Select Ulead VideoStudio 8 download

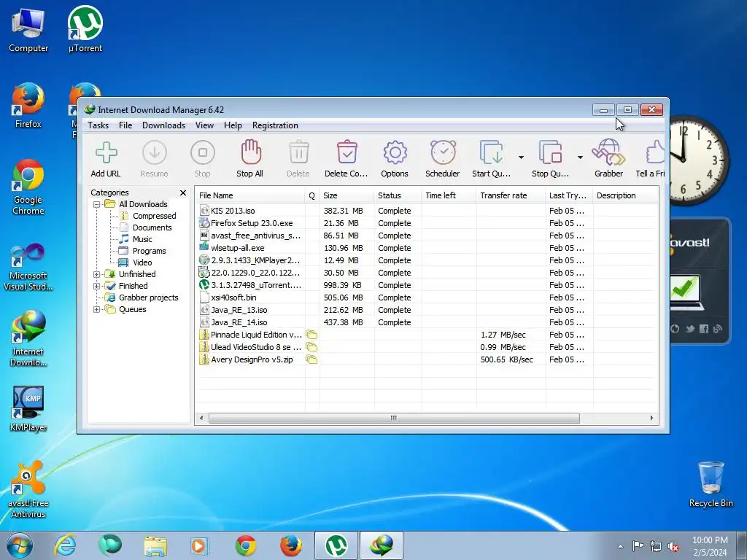(x=426, y=346)
